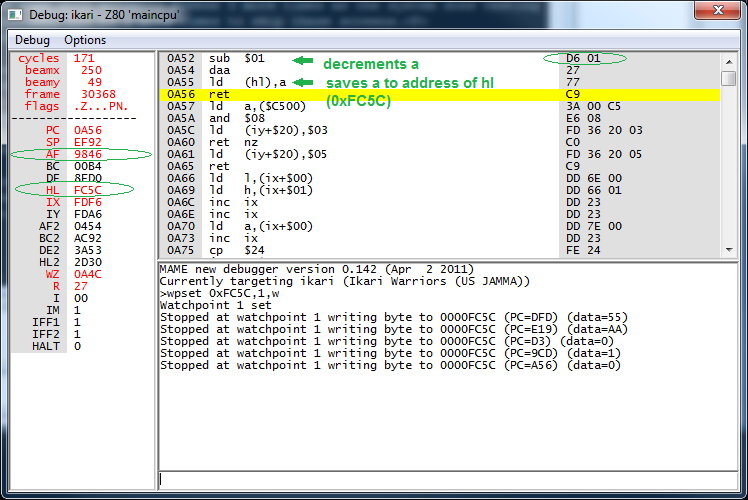Click the watchpoint log line with PC=9CD
Screen dimensions: 748x500
pos(390,354)
